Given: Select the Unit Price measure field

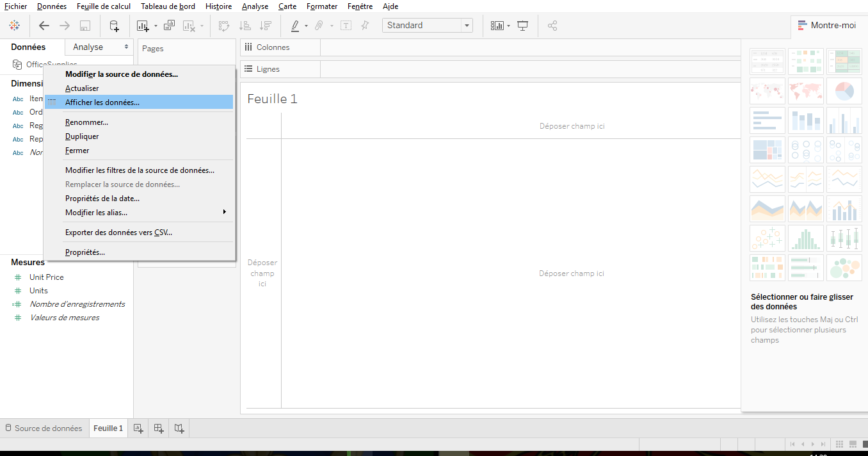Looking at the screenshot, I should 47,277.
